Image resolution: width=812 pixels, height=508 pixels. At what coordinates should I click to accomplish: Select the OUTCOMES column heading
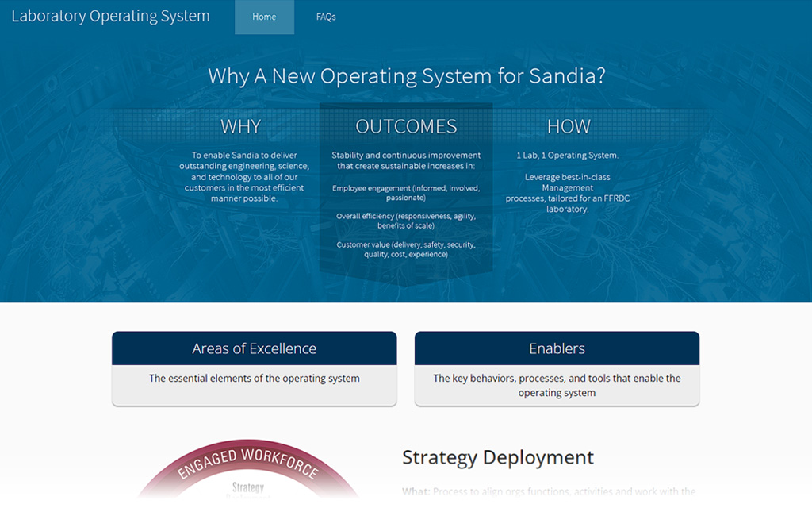tap(406, 126)
